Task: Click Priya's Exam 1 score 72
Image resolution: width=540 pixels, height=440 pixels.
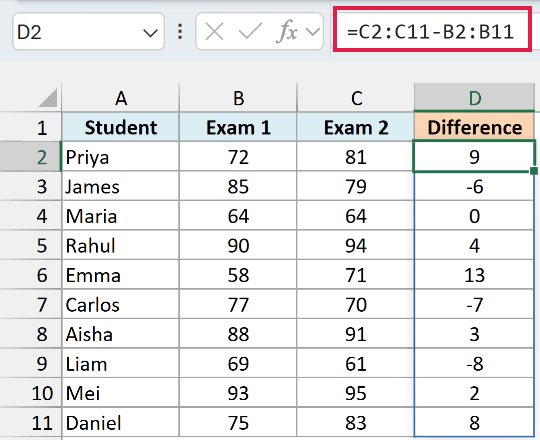Action: (x=238, y=157)
